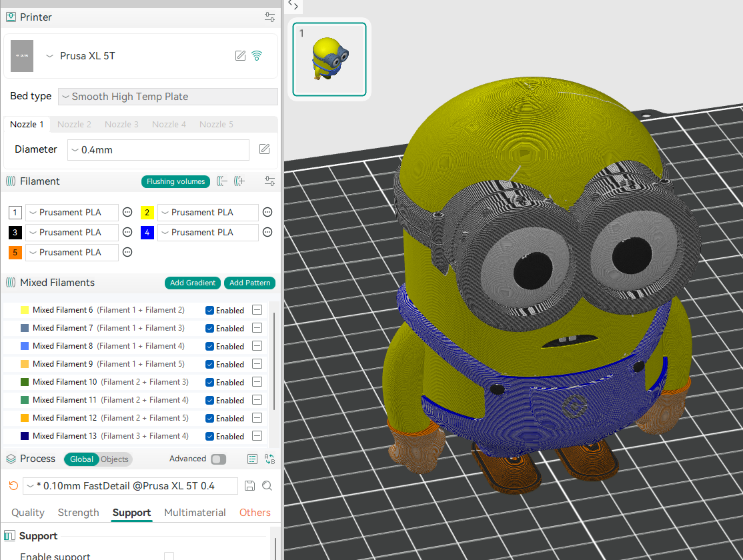Open the Multimaterial settings tab

click(x=195, y=513)
